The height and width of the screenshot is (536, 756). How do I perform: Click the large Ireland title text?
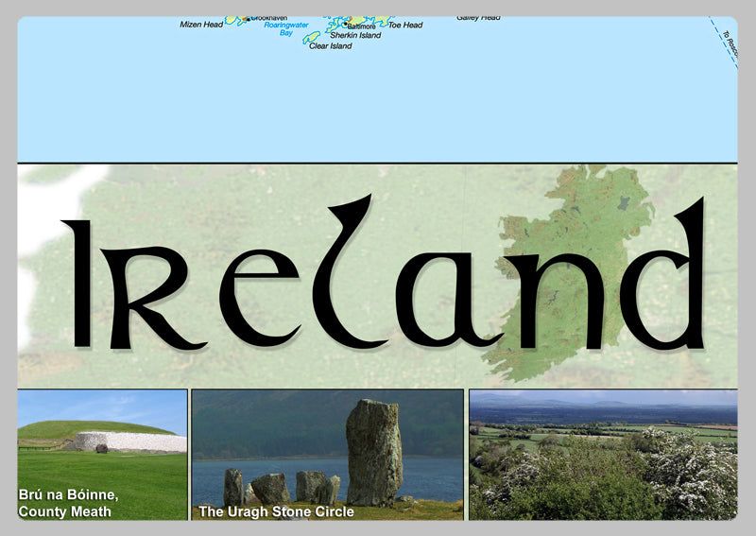click(x=384, y=272)
